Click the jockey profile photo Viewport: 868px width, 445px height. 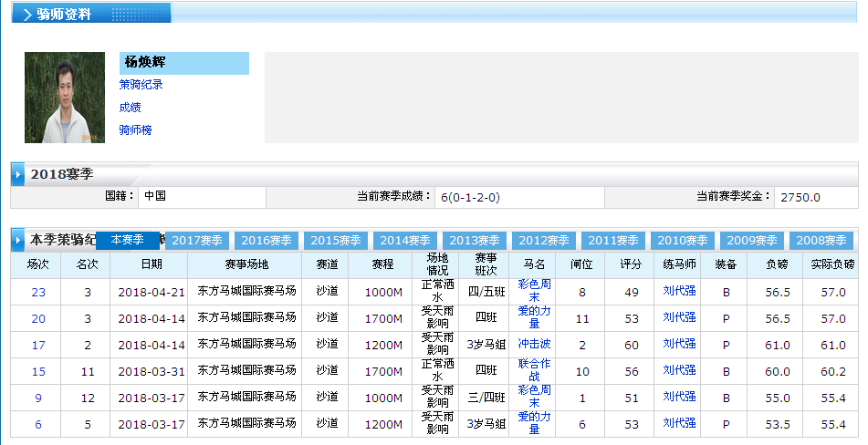(64, 97)
